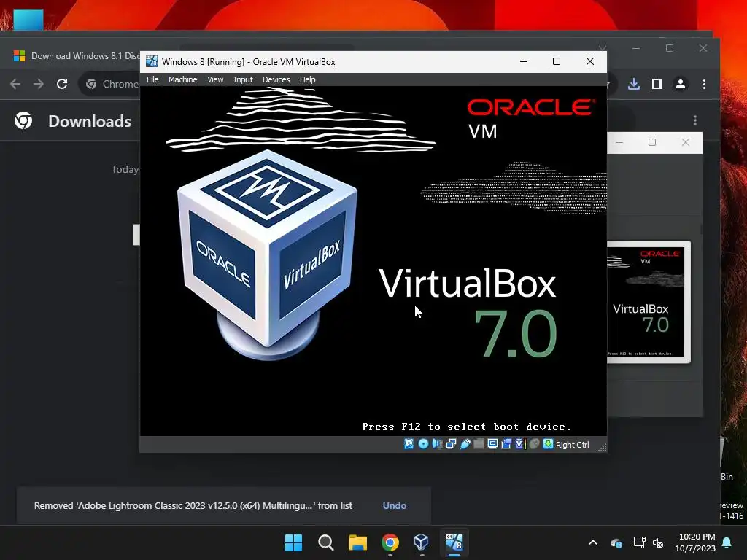
Task: Open the Machine menu
Action: [182, 79]
